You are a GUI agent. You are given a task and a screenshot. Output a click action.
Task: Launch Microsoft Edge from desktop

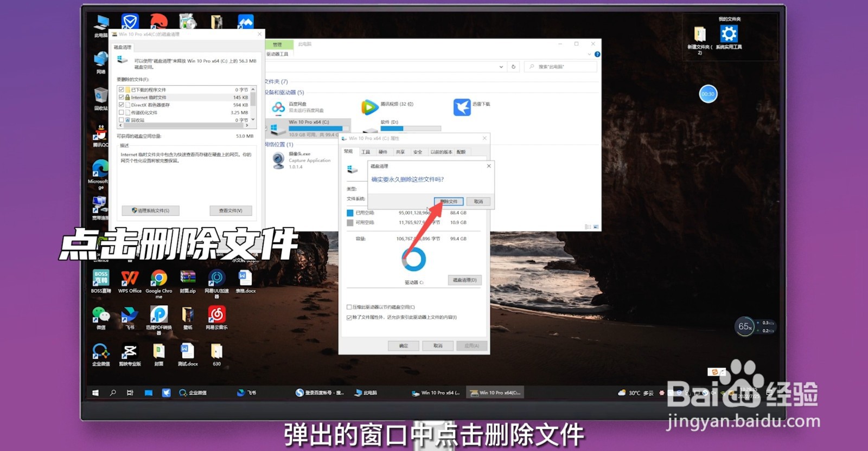pos(100,175)
